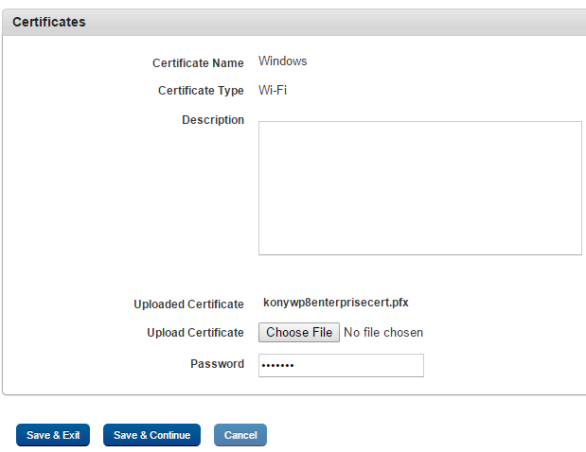Screen dimensions: 586x452
Task: Click the 'Windows' certificate name value
Action: [x=283, y=61]
